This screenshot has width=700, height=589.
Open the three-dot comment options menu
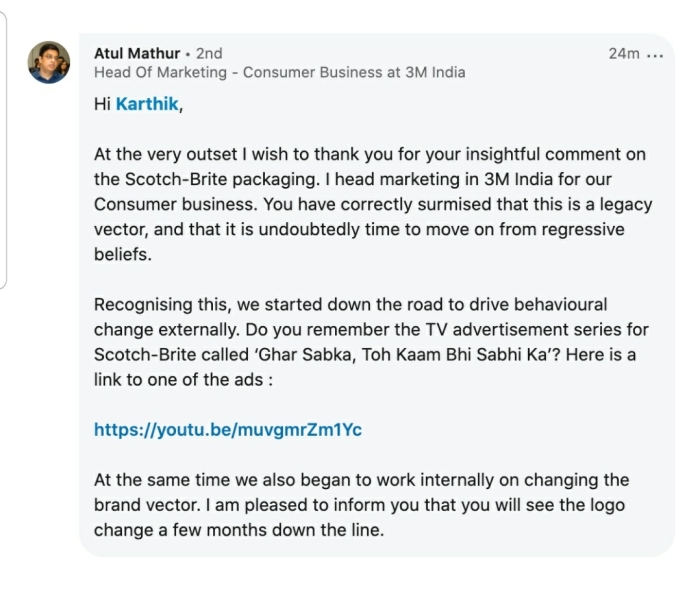click(x=654, y=56)
